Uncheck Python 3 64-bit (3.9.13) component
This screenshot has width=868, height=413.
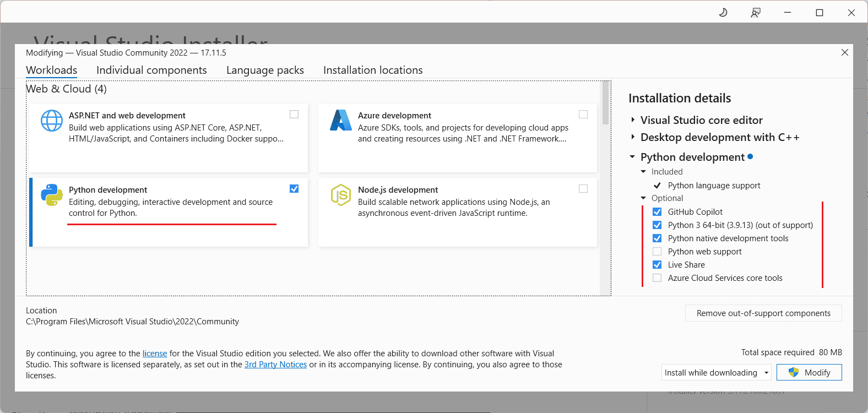pos(657,225)
